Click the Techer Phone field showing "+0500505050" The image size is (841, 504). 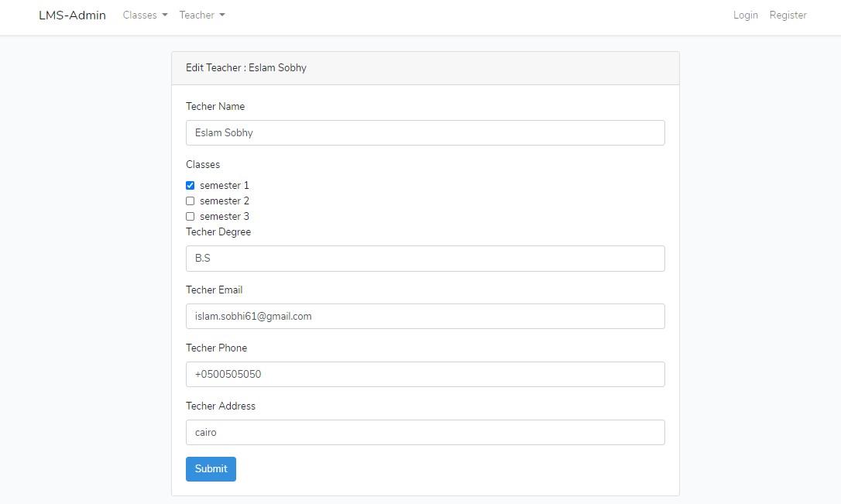[424, 374]
